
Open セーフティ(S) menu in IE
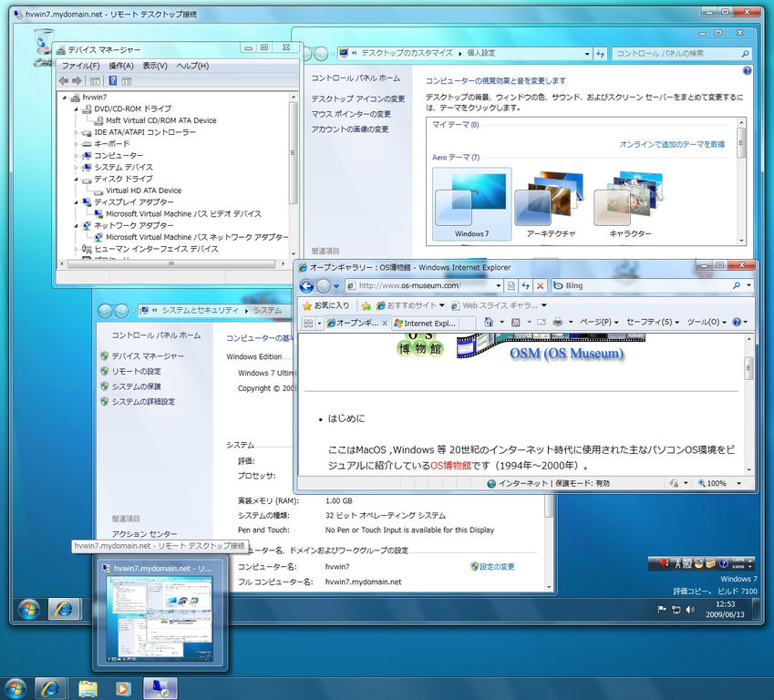(x=653, y=323)
